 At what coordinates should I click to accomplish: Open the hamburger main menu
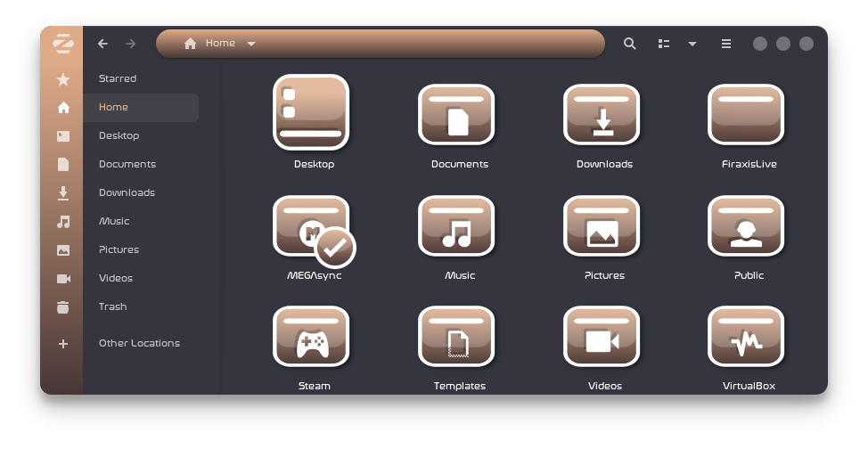(x=726, y=44)
